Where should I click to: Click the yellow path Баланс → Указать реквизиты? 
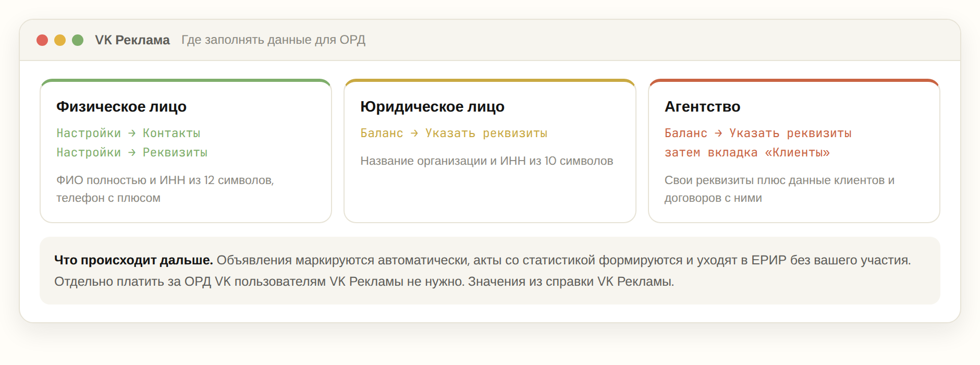(454, 133)
